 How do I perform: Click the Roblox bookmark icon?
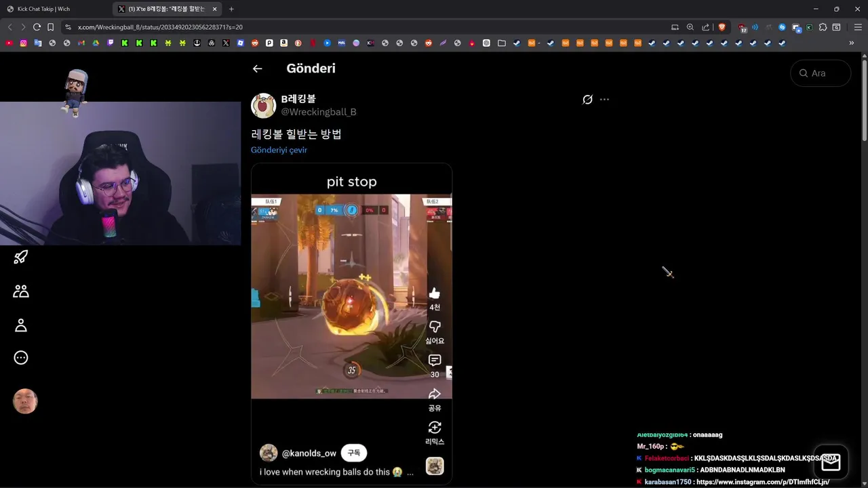[x=240, y=43]
